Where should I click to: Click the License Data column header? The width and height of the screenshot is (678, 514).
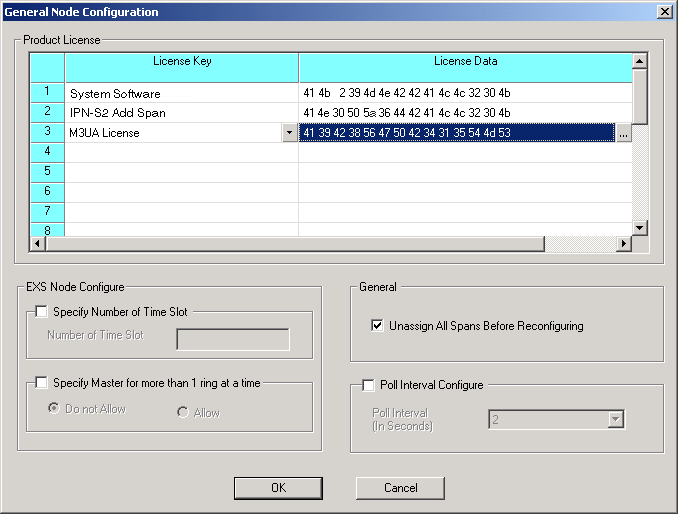coord(465,62)
